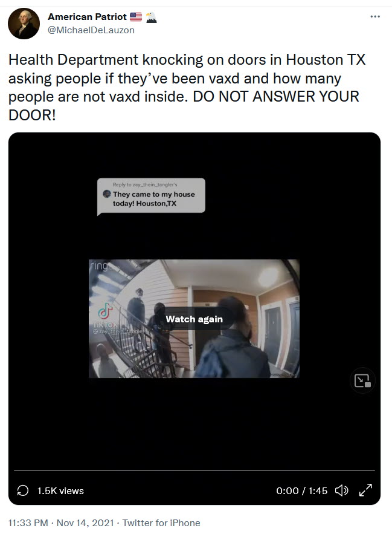Click the TikTok logo watermark in the video
Viewport: 392px width, 534px height.
click(106, 311)
